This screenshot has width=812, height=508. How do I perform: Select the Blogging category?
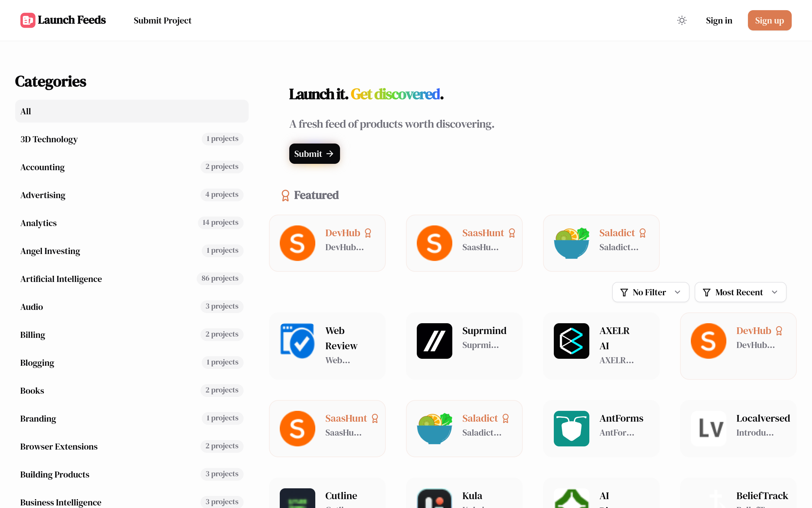tap(132, 363)
